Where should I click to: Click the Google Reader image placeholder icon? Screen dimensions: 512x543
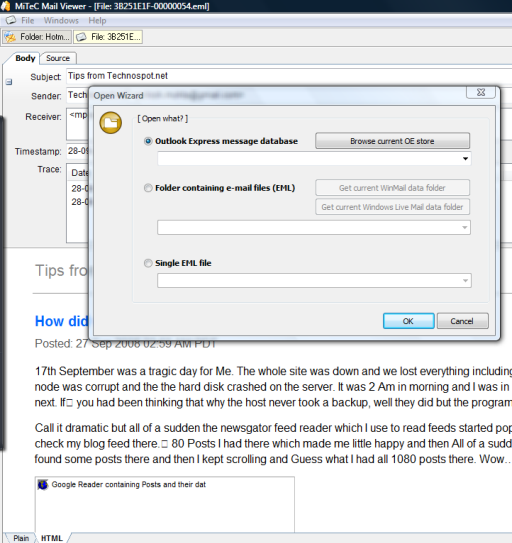pyautogui.click(x=43, y=484)
